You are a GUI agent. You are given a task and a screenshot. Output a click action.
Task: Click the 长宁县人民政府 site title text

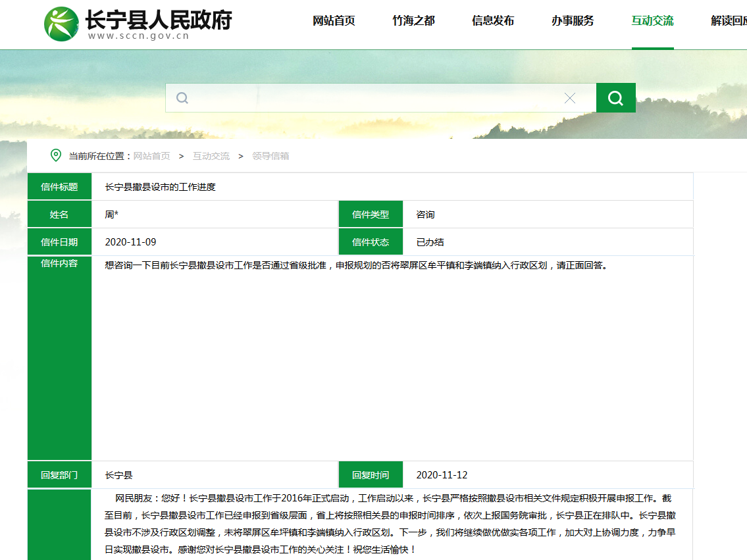click(x=158, y=19)
